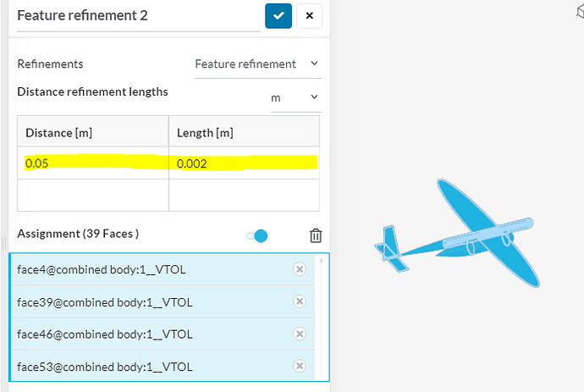
Task: Click the empty Distance cell in second row
Action: pyautogui.click(x=93, y=196)
